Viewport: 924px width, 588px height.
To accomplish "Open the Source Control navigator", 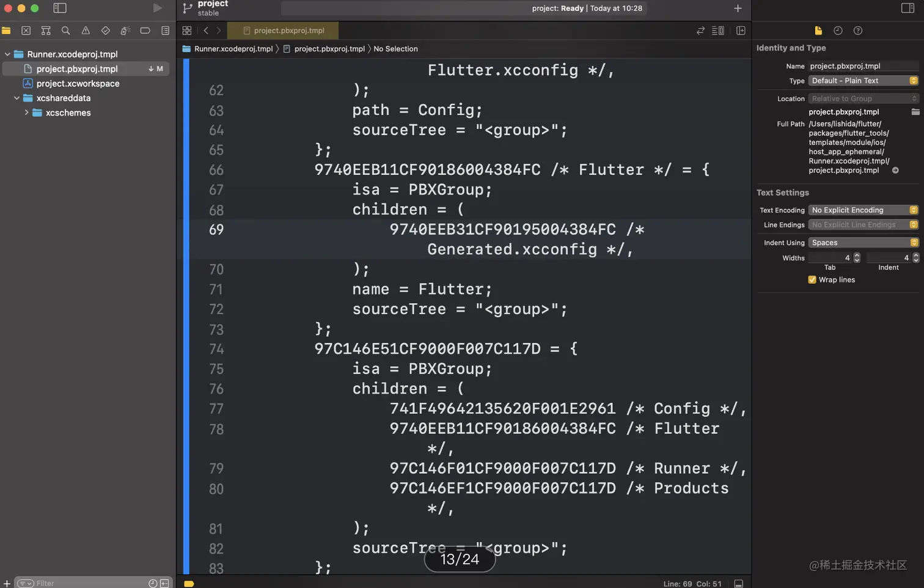I will [x=26, y=31].
